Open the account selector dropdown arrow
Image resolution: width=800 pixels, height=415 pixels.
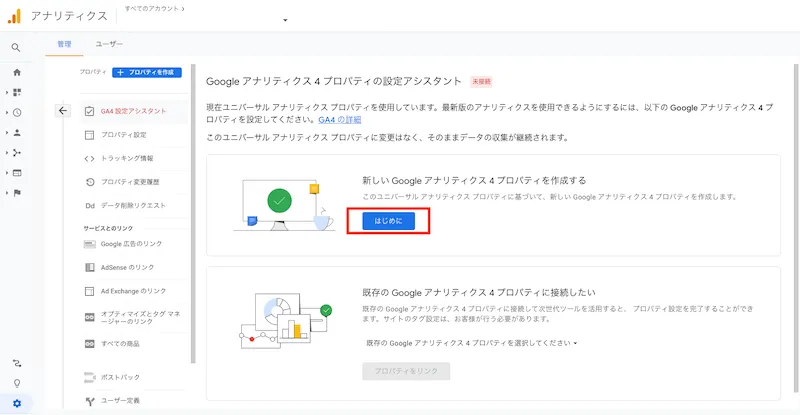pos(285,20)
